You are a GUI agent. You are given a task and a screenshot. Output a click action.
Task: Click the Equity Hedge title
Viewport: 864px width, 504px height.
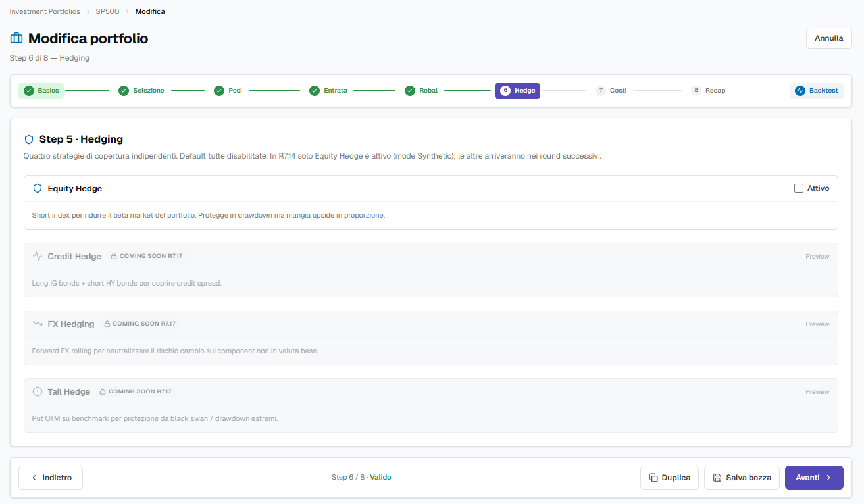75,188
